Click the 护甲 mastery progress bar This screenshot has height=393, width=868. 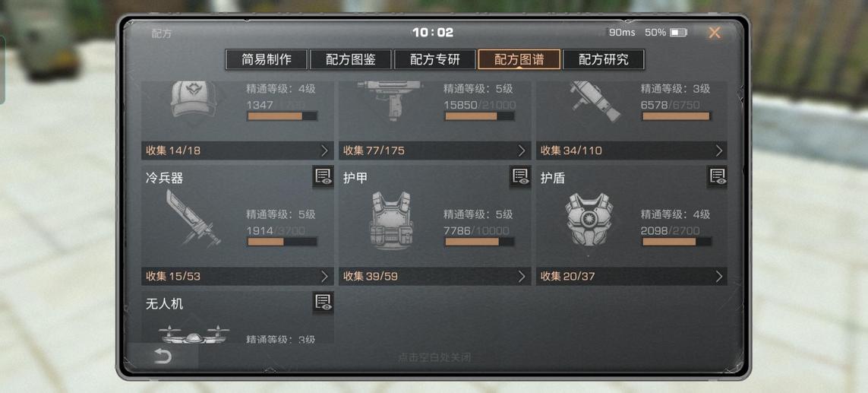(x=479, y=242)
